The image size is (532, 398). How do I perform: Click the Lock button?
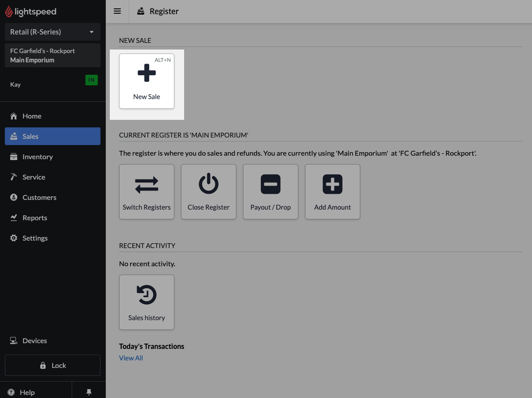(x=53, y=365)
